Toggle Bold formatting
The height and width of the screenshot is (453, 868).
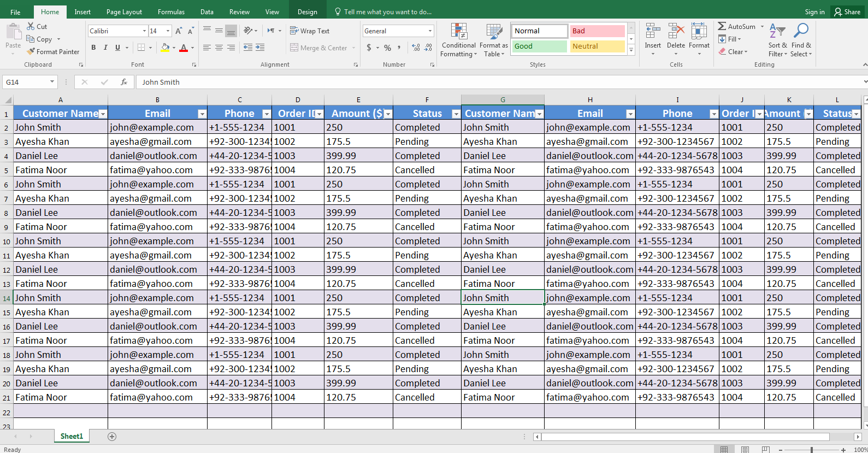(x=93, y=48)
